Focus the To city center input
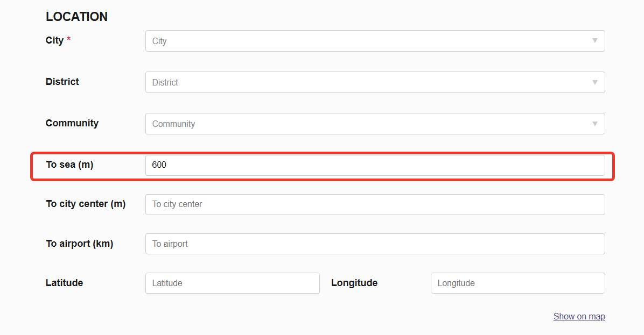 (375, 204)
